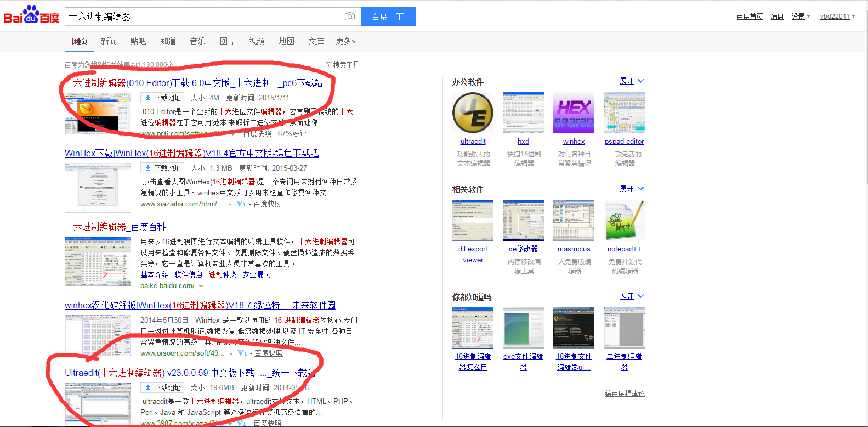Switch to 新闻 tab
Image resolution: width=868 pixels, height=427 pixels.
point(109,41)
